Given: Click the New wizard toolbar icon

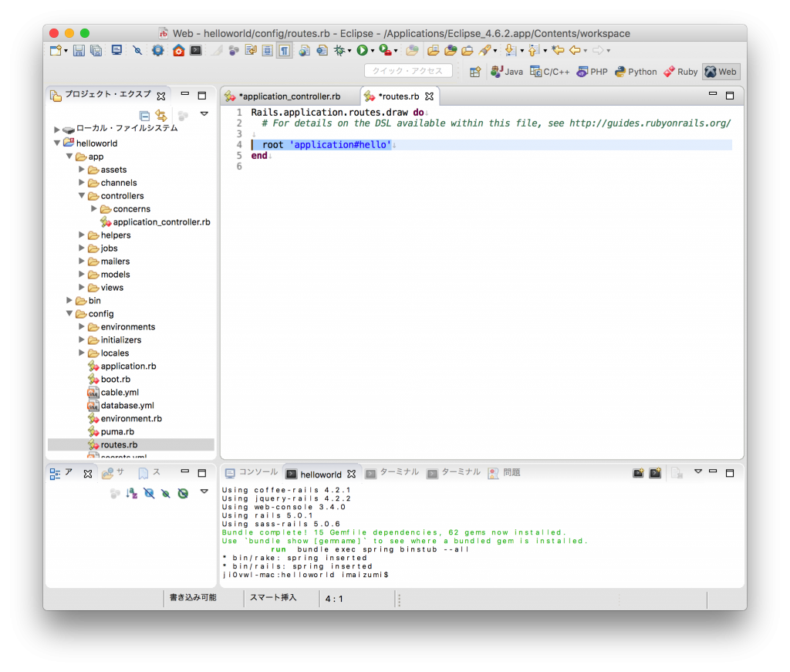Looking at the screenshot, I should (56, 50).
